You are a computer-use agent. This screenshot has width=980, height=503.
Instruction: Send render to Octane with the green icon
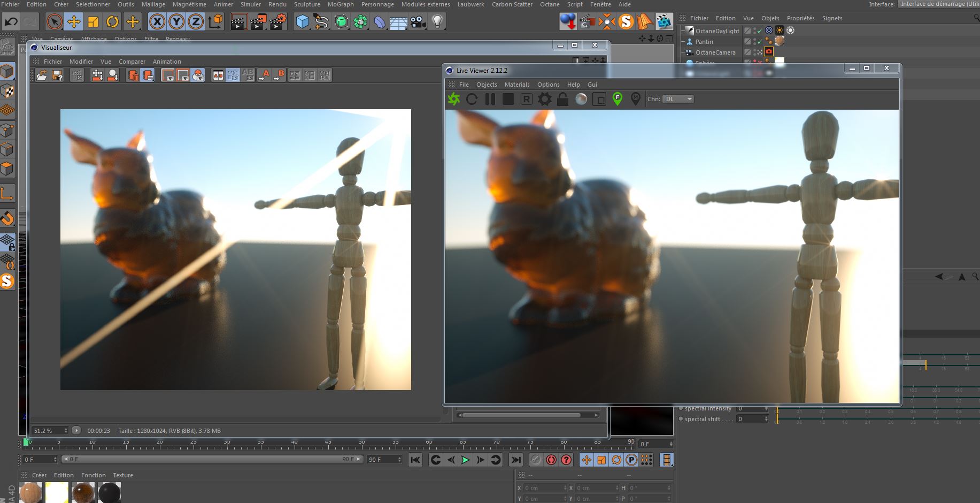[454, 99]
